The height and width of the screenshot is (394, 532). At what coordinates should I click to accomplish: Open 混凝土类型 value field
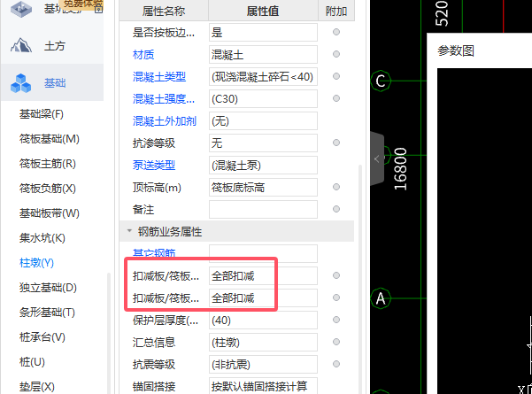(263, 76)
